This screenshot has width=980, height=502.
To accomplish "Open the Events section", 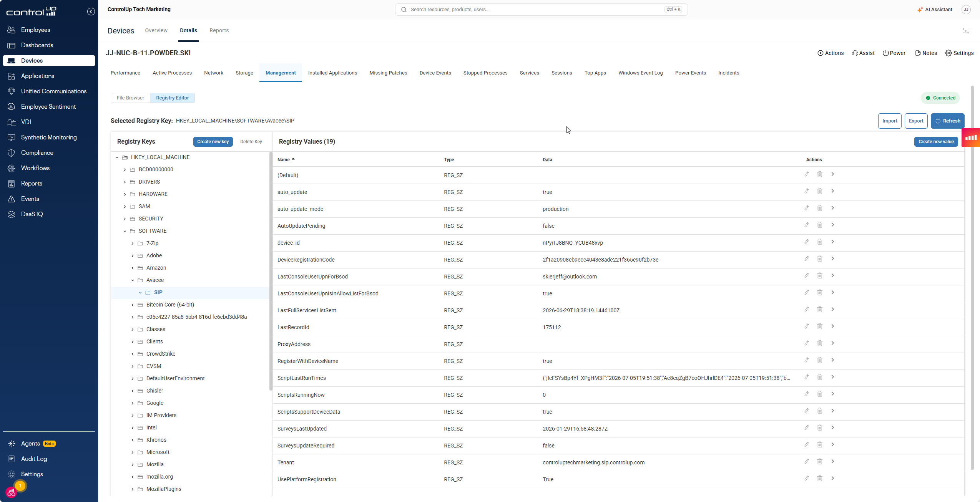I will click(x=30, y=199).
